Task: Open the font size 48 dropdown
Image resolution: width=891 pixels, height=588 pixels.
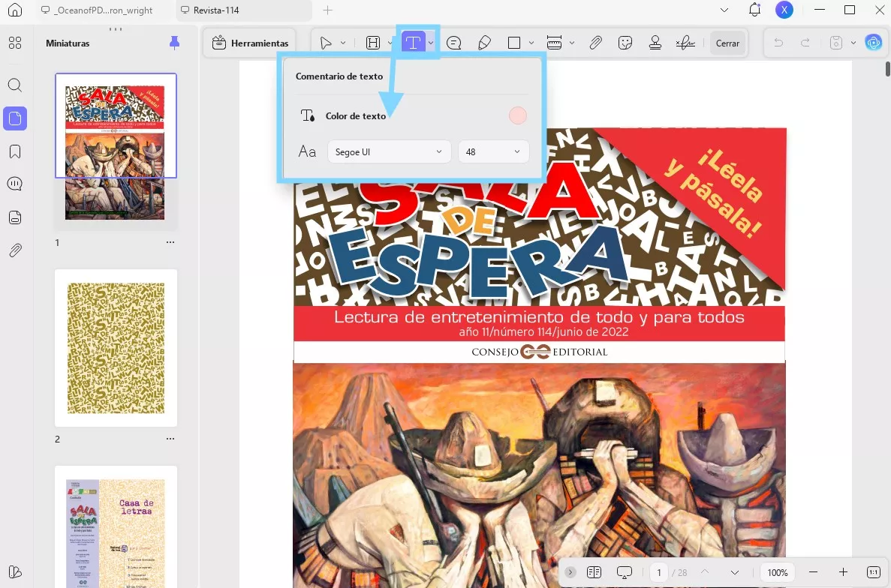Action: [494, 152]
